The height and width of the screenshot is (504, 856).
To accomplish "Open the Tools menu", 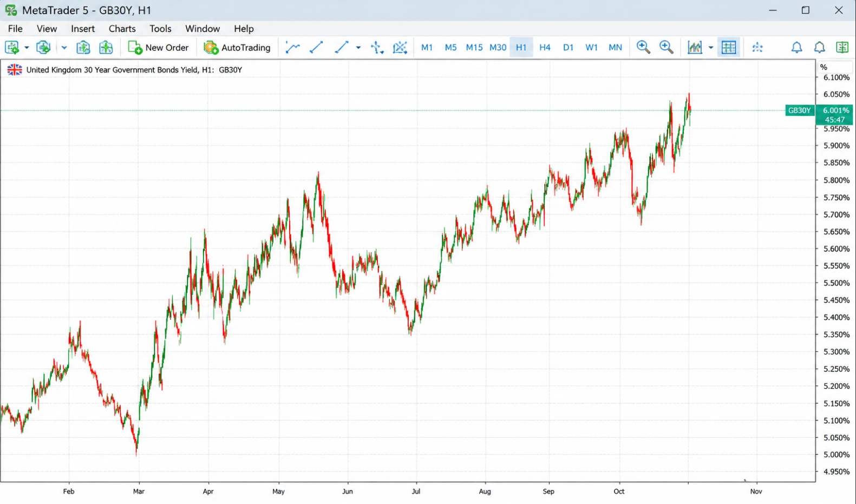I will pos(160,29).
